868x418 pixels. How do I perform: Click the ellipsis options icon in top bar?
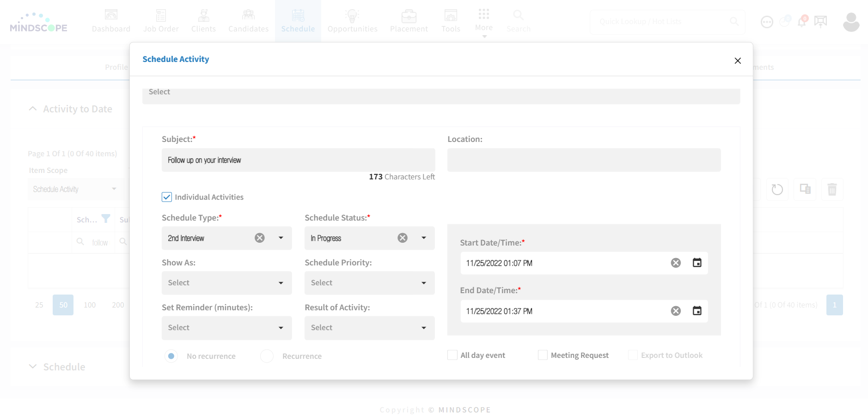(767, 21)
